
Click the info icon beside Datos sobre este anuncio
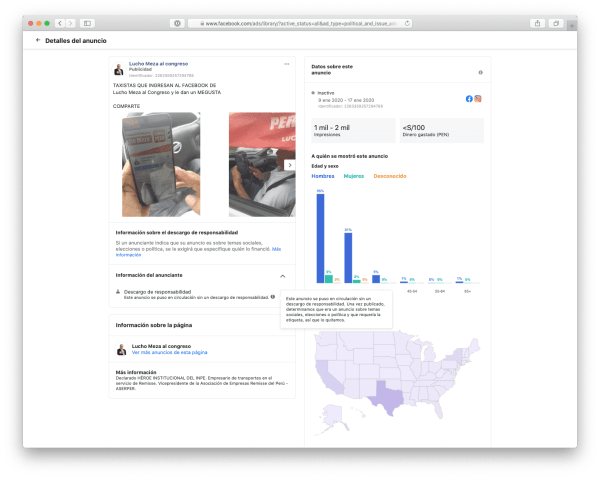pyautogui.click(x=481, y=72)
